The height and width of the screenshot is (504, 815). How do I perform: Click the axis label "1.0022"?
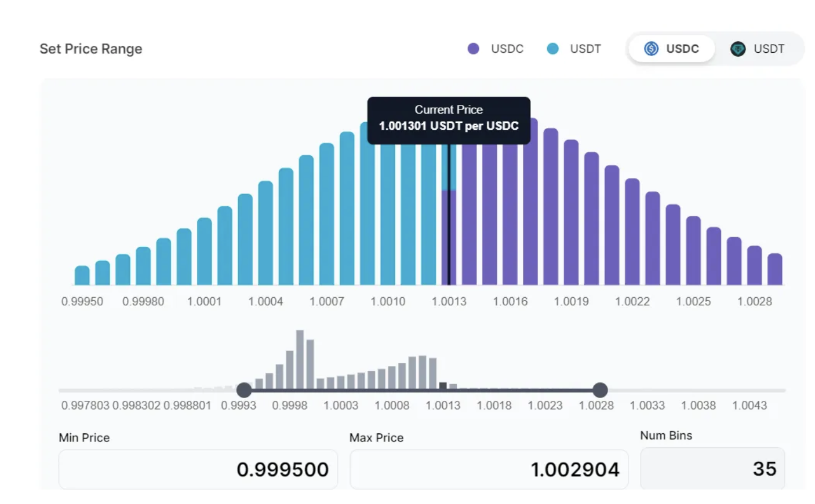pos(632,301)
